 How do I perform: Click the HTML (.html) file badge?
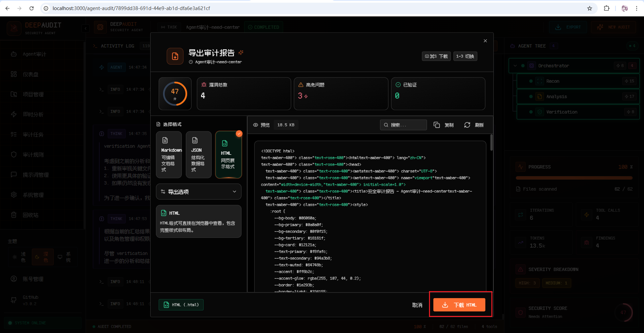(181, 305)
